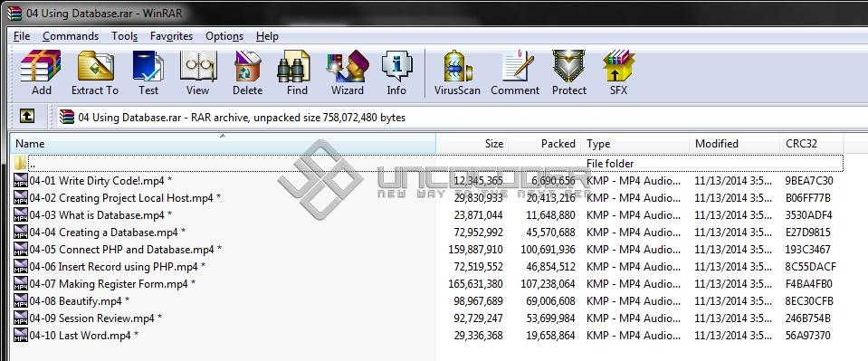868x361 pixels.
Task: Run the Test archive tool
Action: pos(148,72)
